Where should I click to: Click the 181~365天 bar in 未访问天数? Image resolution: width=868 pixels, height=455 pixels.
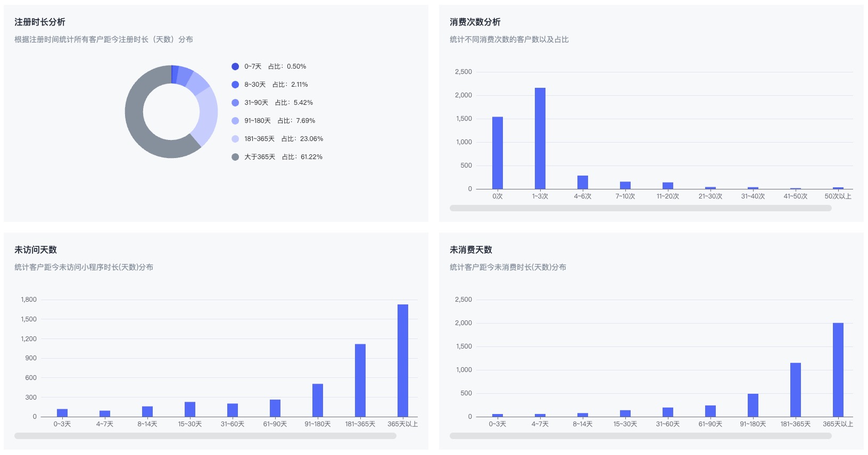[x=360, y=380]
